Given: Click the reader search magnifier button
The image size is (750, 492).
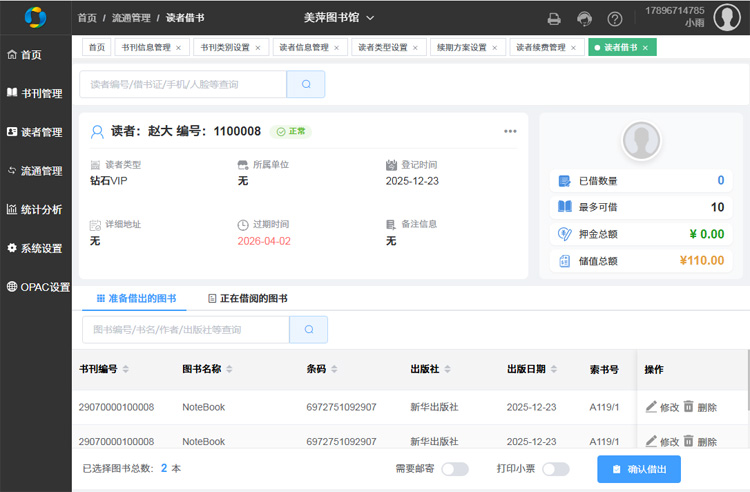Looking at the screenshot, I should 306,85.
